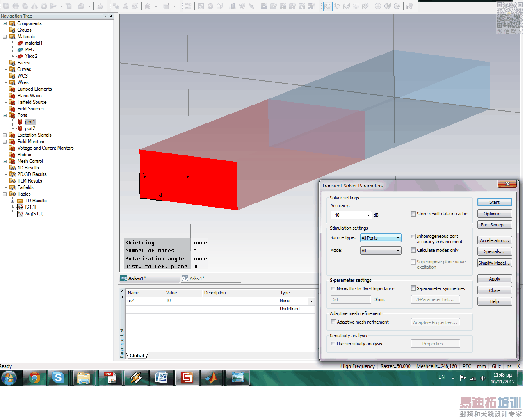Select the Real part (Re) plot icon
The height and width of the screenshot is (420, 525).
328,6
